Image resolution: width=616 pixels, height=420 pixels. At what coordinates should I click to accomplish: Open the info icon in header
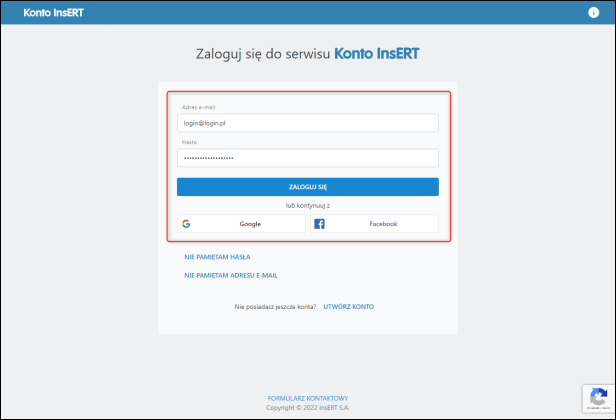coord(593,13)
